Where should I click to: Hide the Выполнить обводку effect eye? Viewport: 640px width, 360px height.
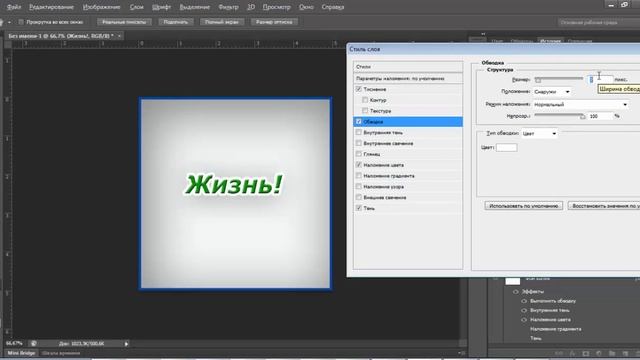tap(524, 301)
